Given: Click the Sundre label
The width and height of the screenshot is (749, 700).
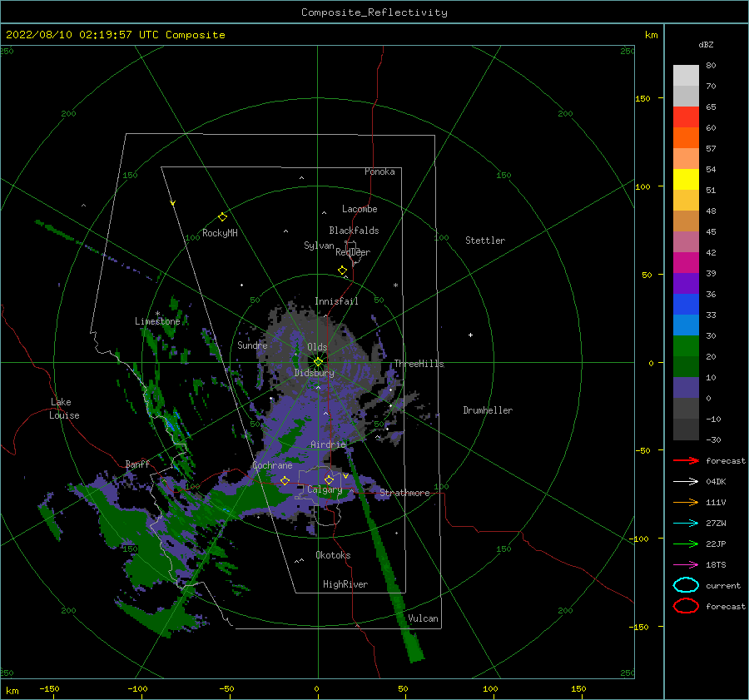Looking at the screenshot, I should point(252,345).
